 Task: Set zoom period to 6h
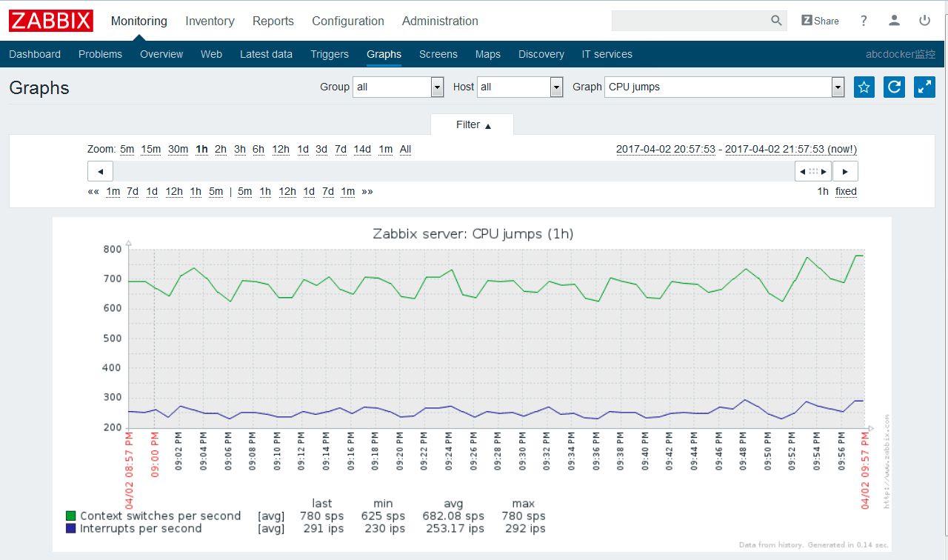click(x=258, y=150)
